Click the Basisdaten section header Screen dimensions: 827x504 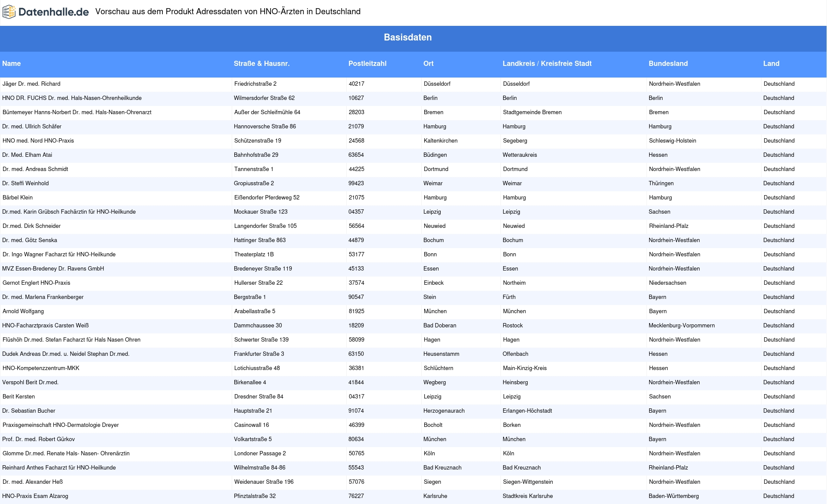click(407, 37)
